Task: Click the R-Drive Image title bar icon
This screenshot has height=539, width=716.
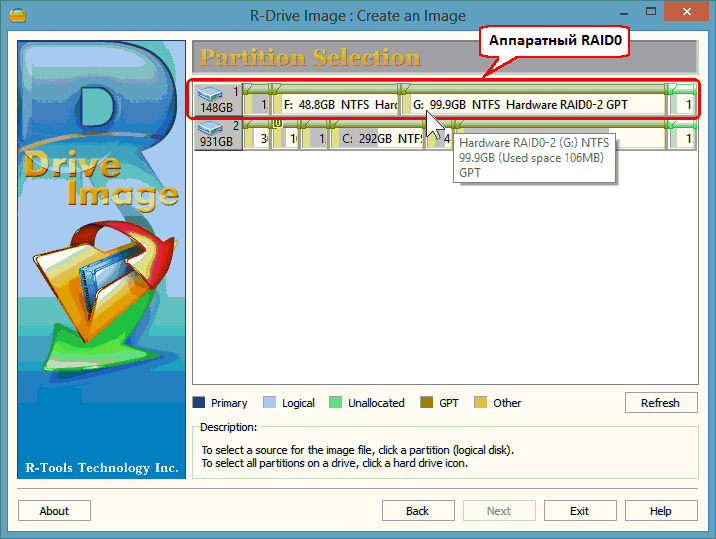Action: (18, 15)
